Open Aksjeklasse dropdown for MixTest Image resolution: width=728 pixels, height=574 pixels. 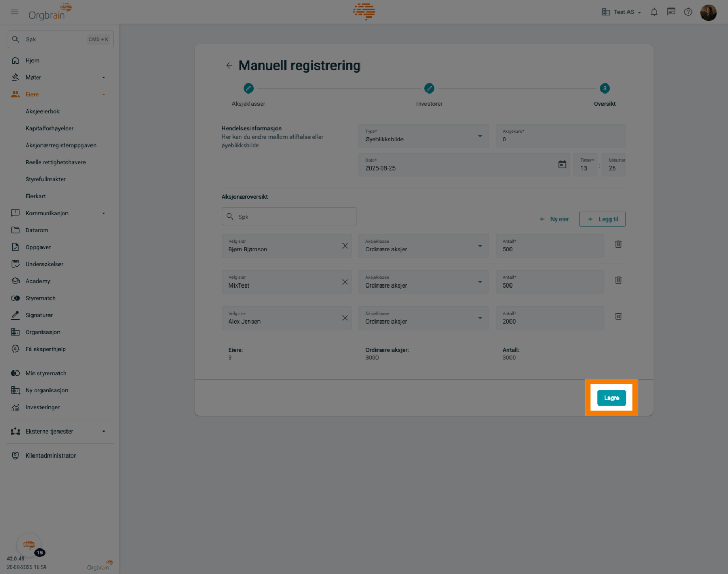click(x=423, y=282)
